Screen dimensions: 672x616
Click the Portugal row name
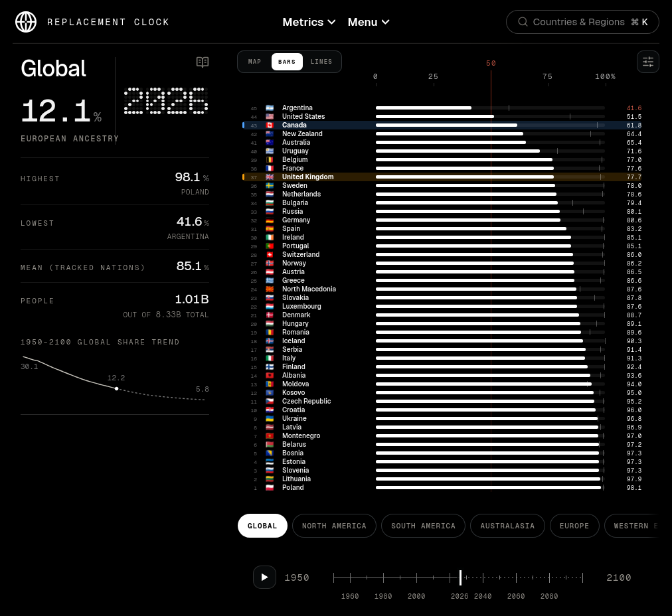(295, 246)
